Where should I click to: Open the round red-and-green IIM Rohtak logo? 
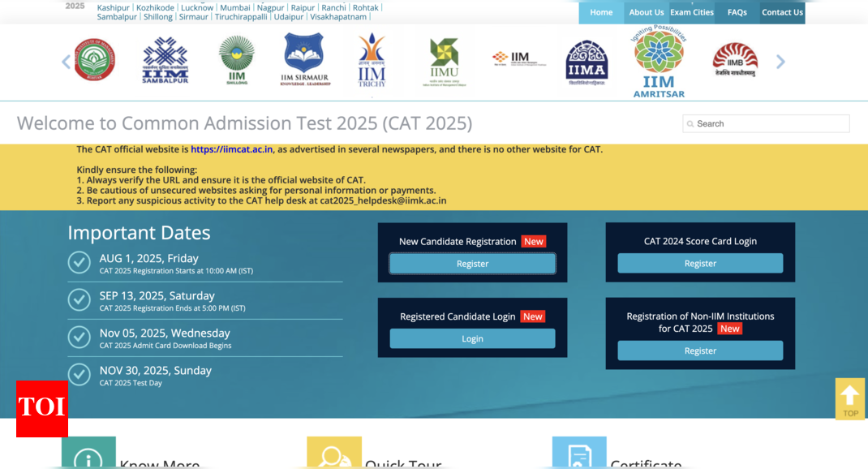[95, 60]
